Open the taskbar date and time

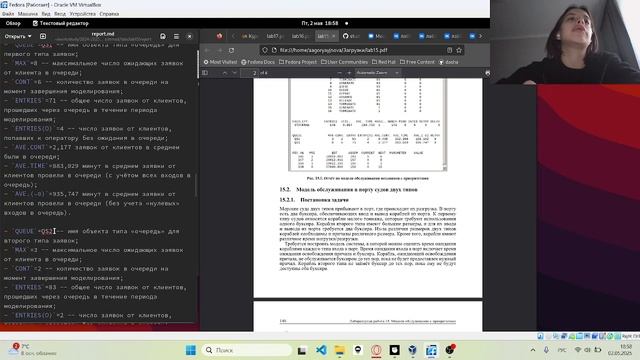[x=620, y=350]
